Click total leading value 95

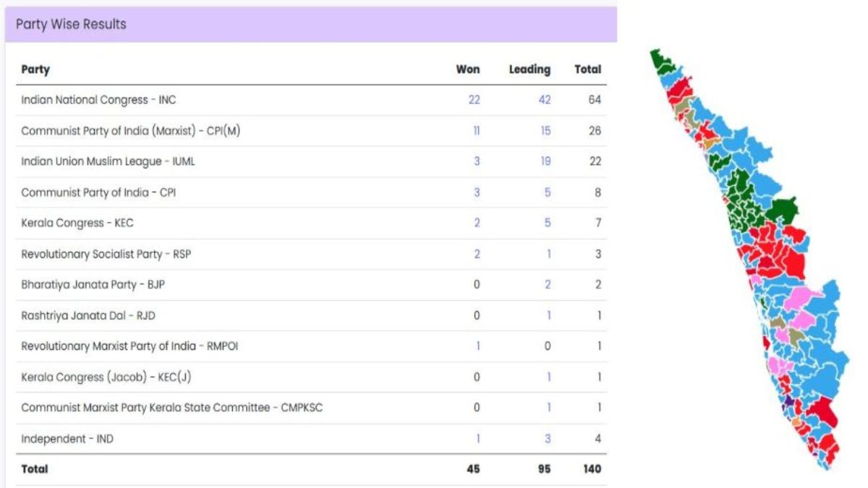(543, 469)
